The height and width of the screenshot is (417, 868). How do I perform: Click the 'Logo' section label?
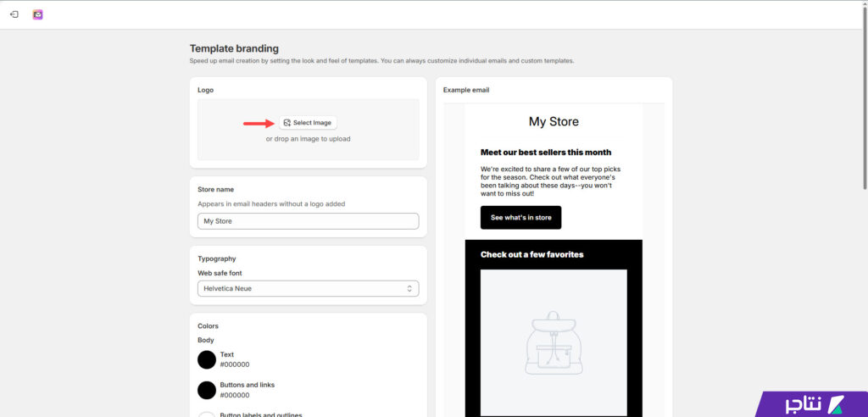click(x=205, y=91)
